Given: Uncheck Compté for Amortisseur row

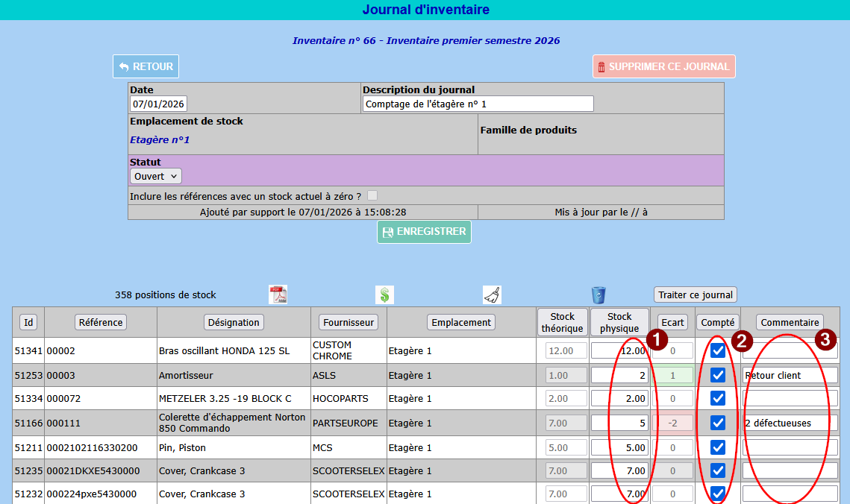Looking at the screenshot, I should click(717, 375).
